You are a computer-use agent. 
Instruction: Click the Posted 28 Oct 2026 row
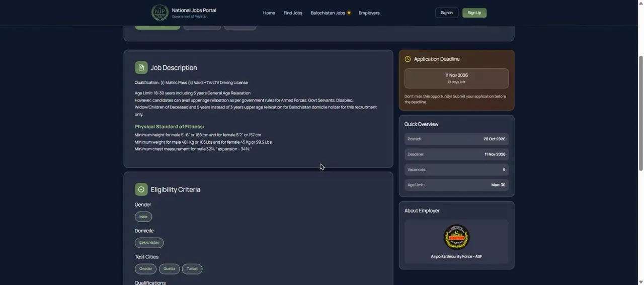[456, 139]
